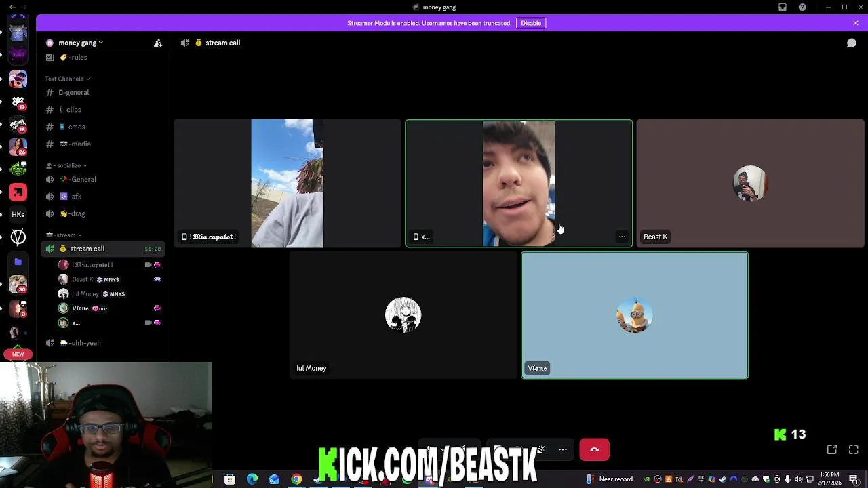Collapse the Text Channels category

coord(67,79)
